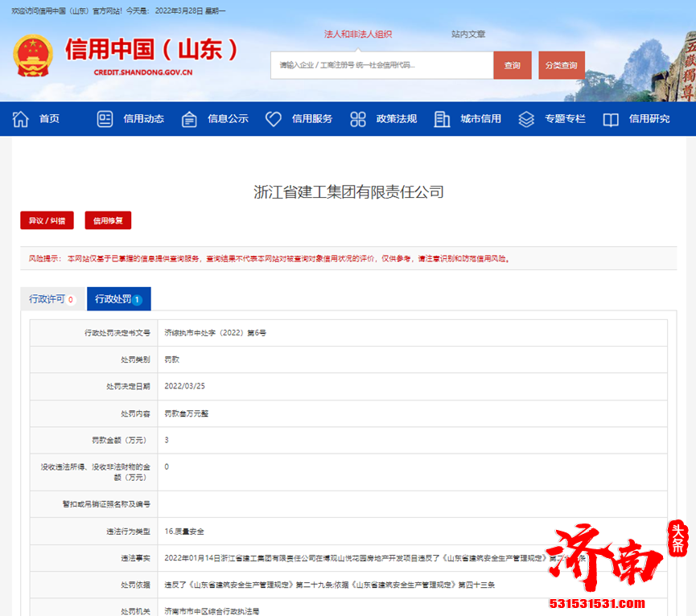Click the 专题专栏 stacked-layers icon
This screenshot has width=696, height=616.
tap(526, 118)
